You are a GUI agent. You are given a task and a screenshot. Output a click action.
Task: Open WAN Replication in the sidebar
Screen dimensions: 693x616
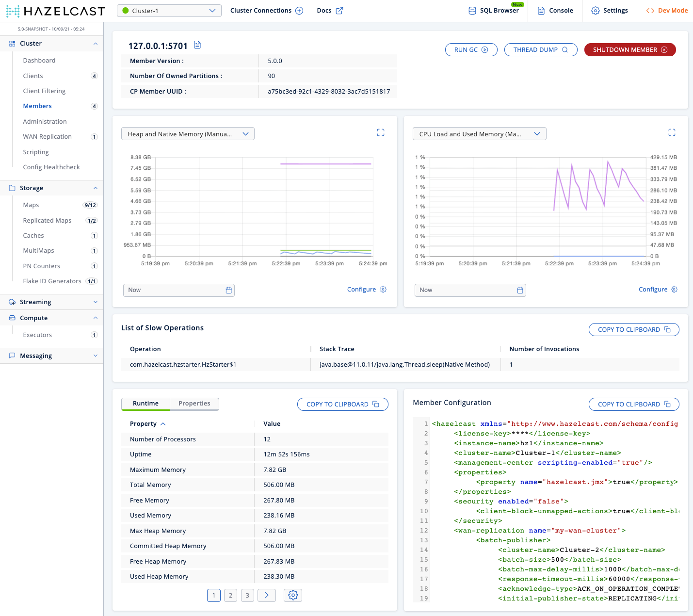coord(47,137)
